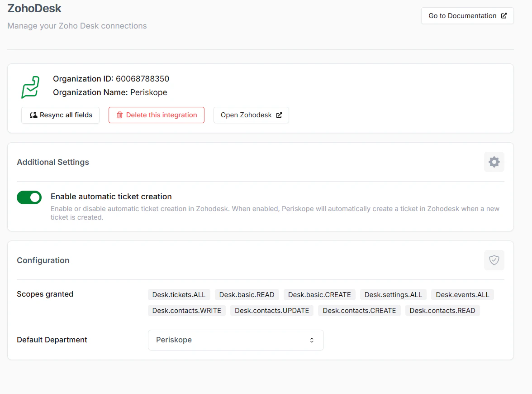
Task: Open the Default Department dropdown
Action: 236,340
